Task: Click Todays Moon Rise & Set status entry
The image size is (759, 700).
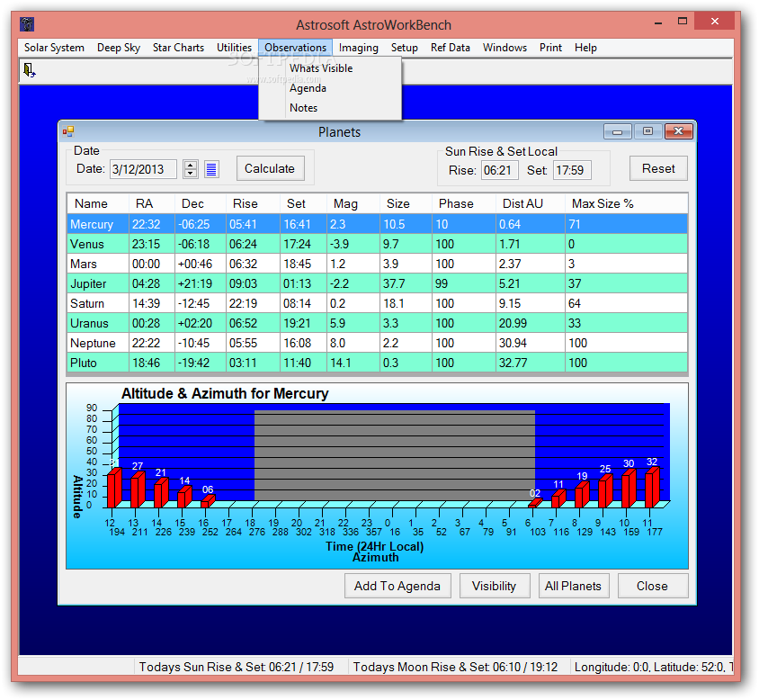Action: 455,667
